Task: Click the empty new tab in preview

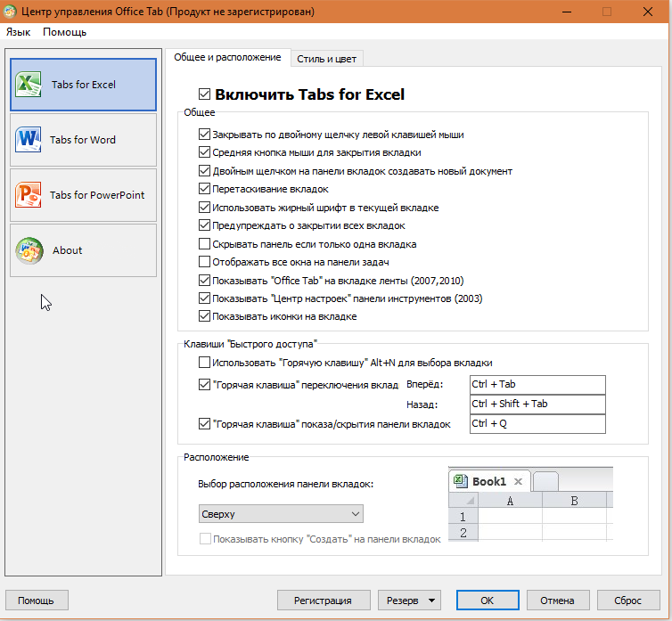Action: [x=545, y=482]
